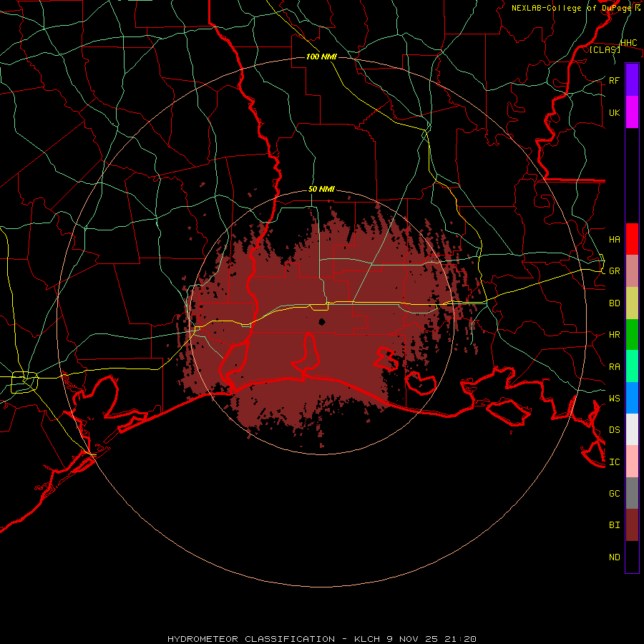Click the black radar site dot at center
Viewport: 644px width, 644px height.
click(322, 321)
